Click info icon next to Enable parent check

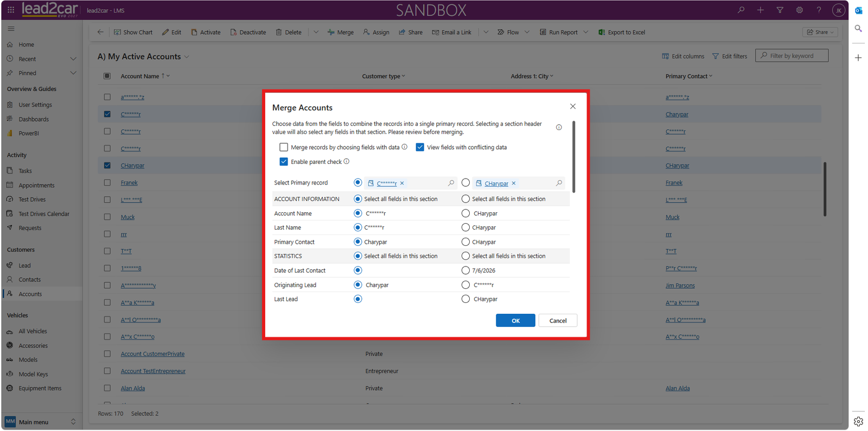click(x=347, y=161)
